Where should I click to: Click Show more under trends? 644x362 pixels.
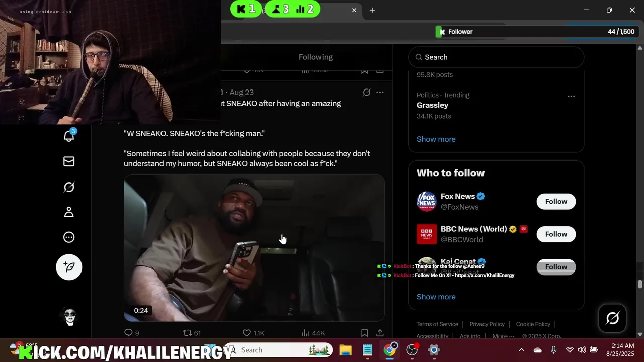pos(436,139)
